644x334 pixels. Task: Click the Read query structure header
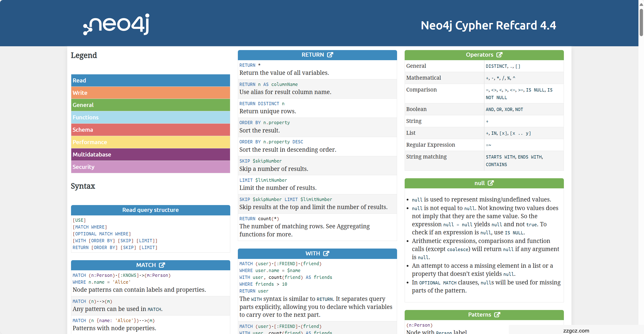pos(150,210)
